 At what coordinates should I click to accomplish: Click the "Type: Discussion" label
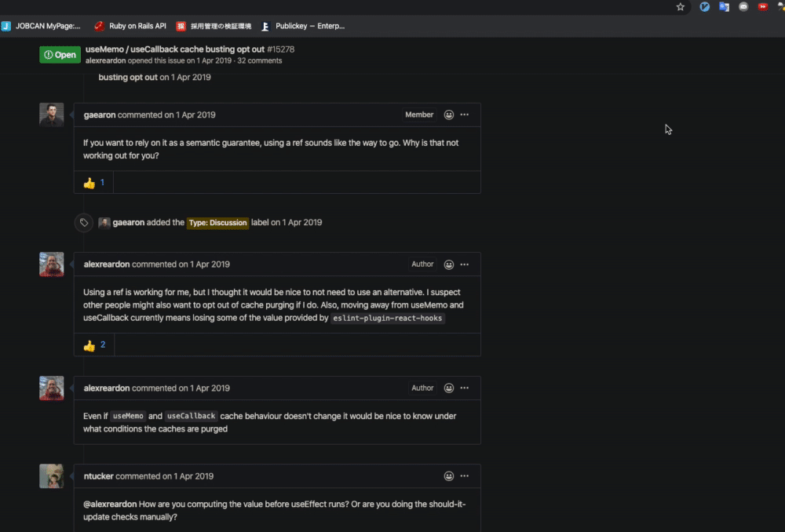point(217,223)
